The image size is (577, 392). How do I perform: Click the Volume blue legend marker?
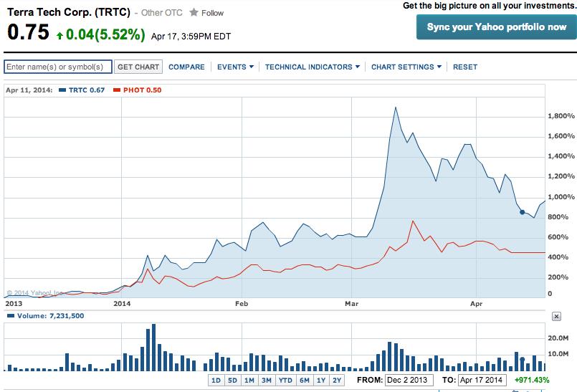click(x=11, y=316)
